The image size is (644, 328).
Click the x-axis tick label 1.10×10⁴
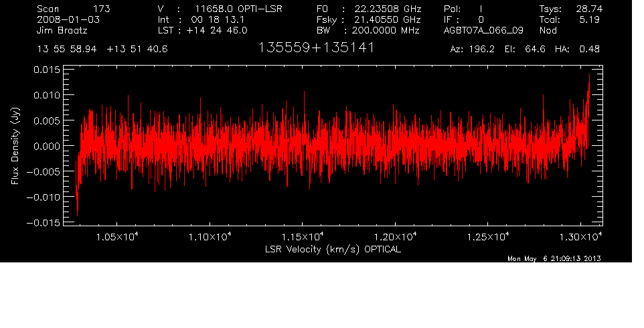coord(210,236)
